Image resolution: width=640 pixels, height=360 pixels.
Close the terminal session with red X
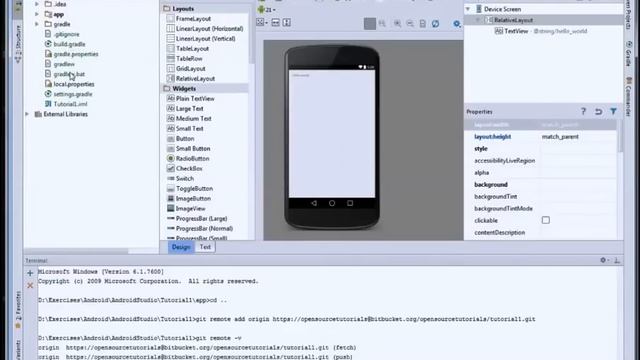pyautogui.click(x=30, y=285)
